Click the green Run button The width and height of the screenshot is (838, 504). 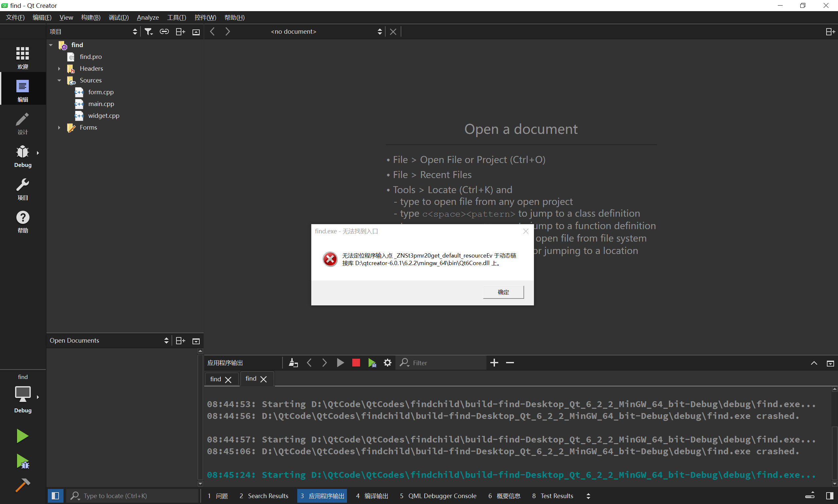tap(22, 436)
